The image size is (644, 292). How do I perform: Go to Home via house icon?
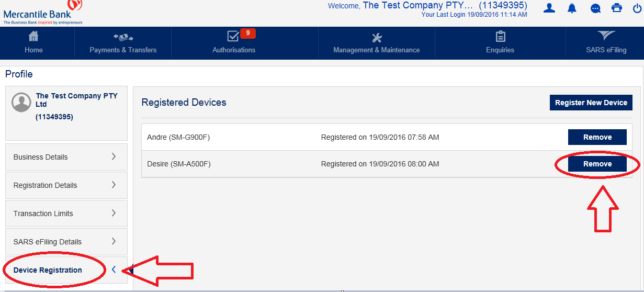[33, 37]
